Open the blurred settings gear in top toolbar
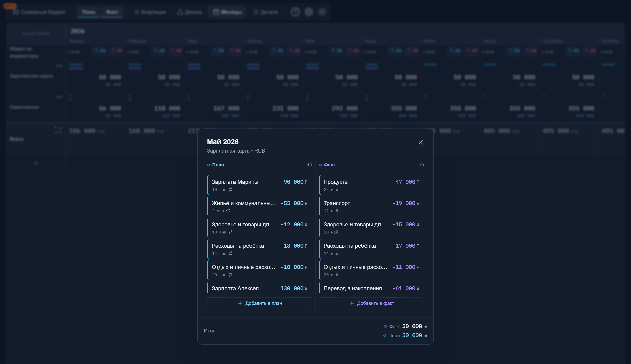This screenshot has width=631, height=364. coord(309,12)
